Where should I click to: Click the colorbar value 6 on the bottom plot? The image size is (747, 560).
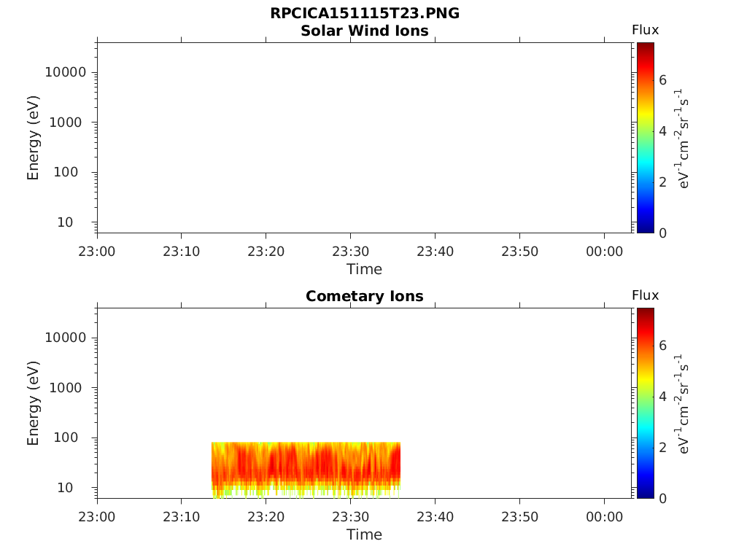coord(662,345)
